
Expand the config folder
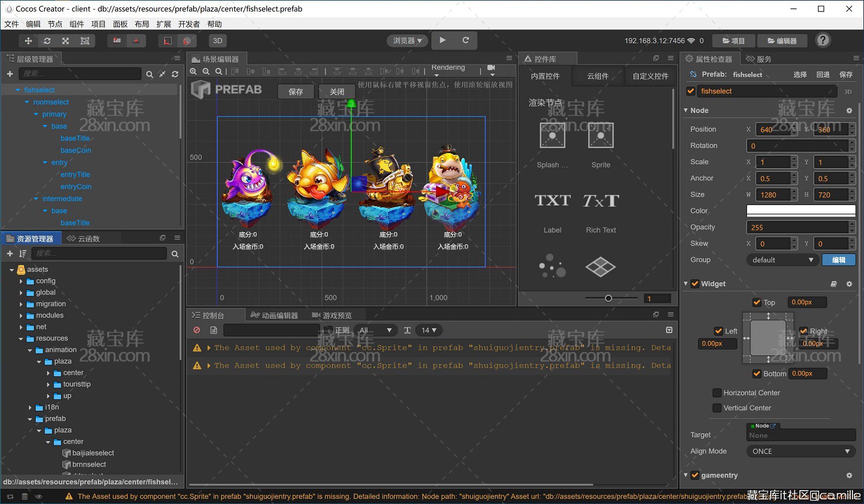tap(21, 281)
